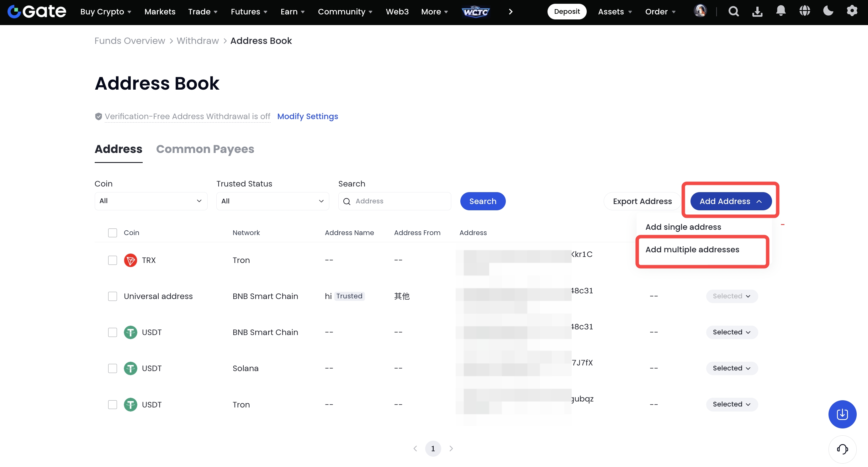Expand the Trusted Status dropdown
Viewport: 868px width, 467px height.
pyautogui.click(x=272, y=201)
